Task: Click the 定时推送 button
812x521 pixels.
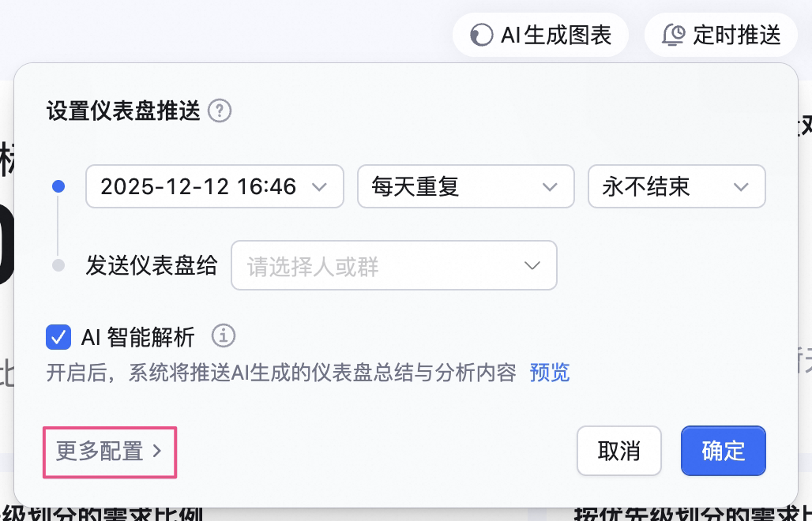Action: coord(721,36)
